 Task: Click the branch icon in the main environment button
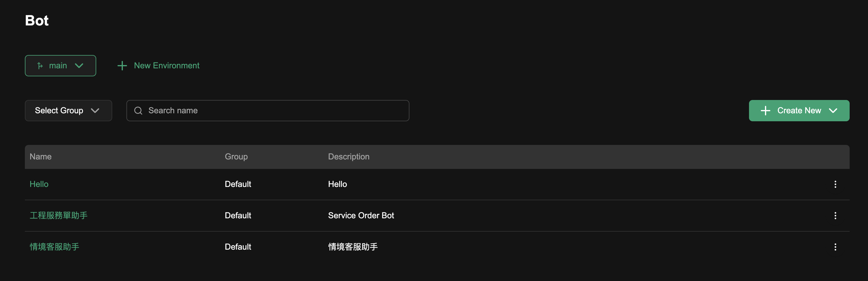pyautogui.click(x=40, y=66)
